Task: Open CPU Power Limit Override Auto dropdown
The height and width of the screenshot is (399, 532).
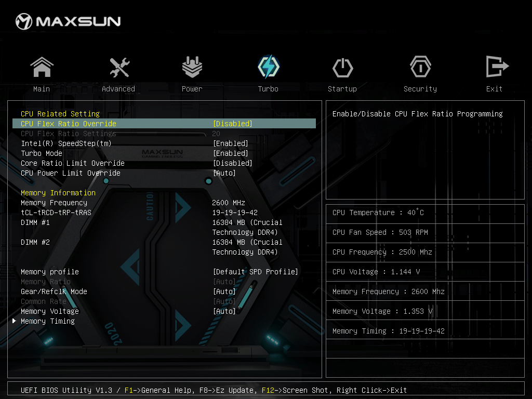Action: [224, 173]
